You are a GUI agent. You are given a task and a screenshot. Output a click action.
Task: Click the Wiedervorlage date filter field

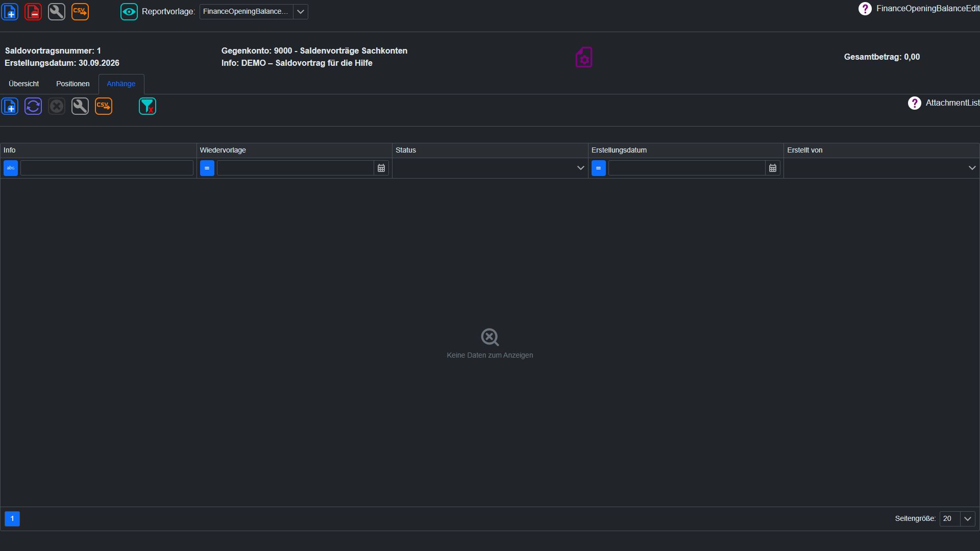coord(296,168)
